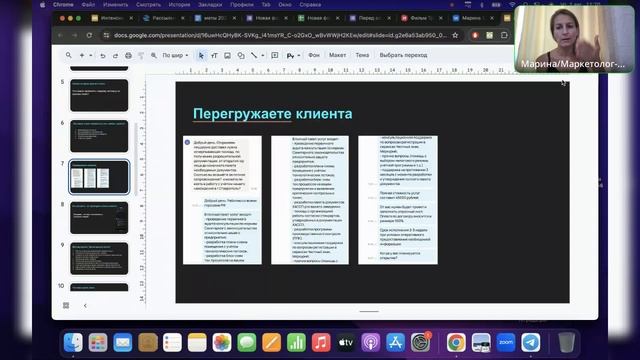Select slide 6 thumbnail in filmstrip
Viewport: 640px width, 360px height.
tap(99, 136)
